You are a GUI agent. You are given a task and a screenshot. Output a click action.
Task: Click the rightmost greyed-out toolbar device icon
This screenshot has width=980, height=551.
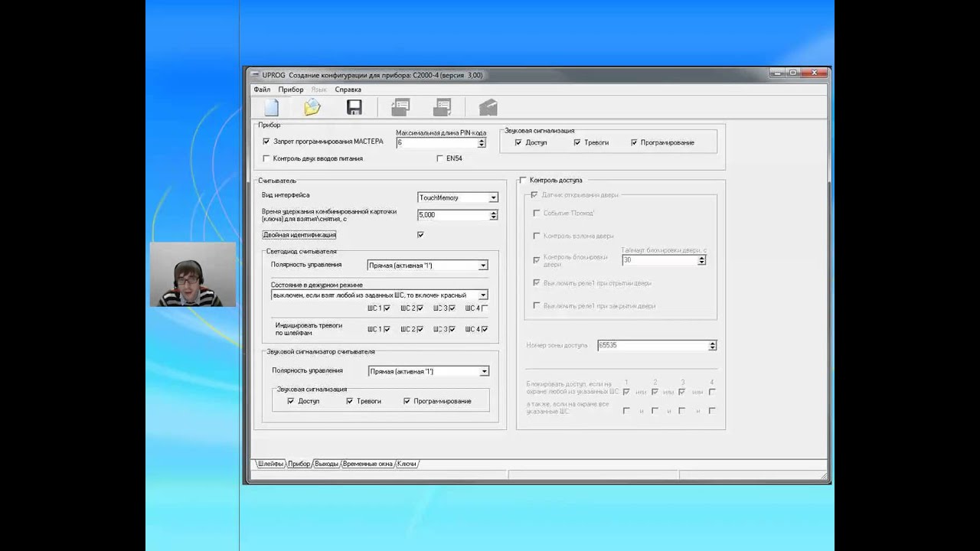[x=488, y=107]
